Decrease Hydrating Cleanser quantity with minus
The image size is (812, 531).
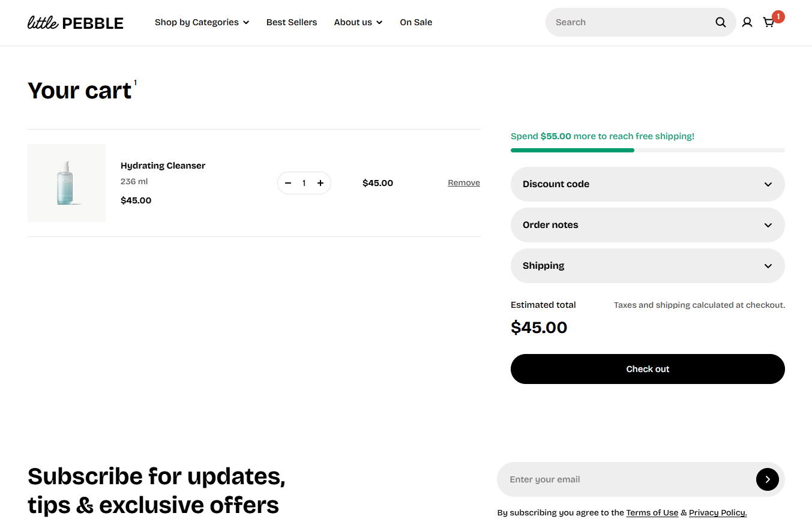[x=288, y=183]
